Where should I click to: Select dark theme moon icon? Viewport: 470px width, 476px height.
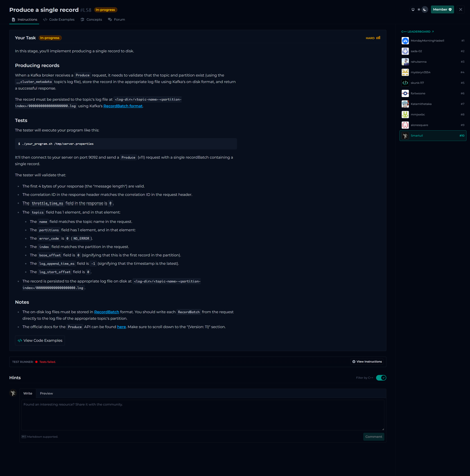pyautogui.click(x=425, y=10)
